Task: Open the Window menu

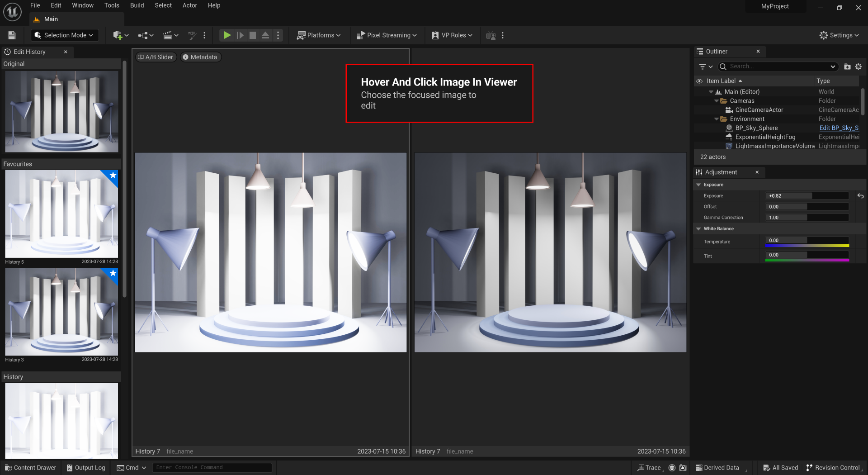Action: tap(83, 5)
